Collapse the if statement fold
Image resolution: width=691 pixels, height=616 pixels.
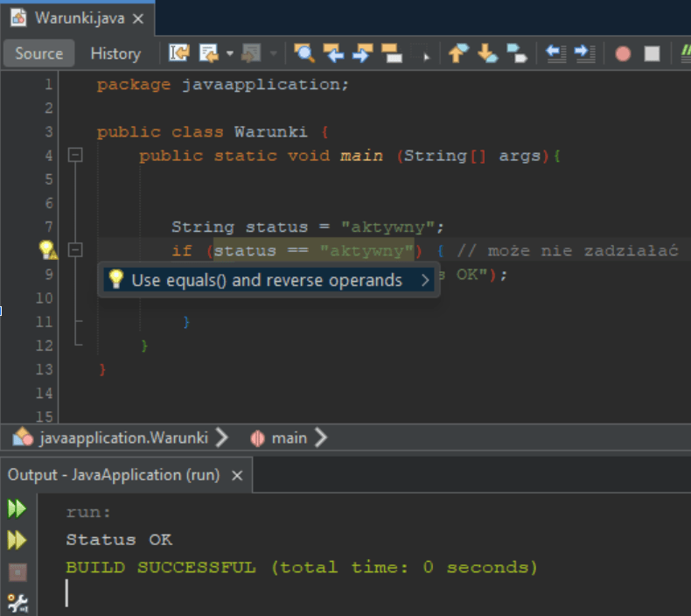[75, 250]
